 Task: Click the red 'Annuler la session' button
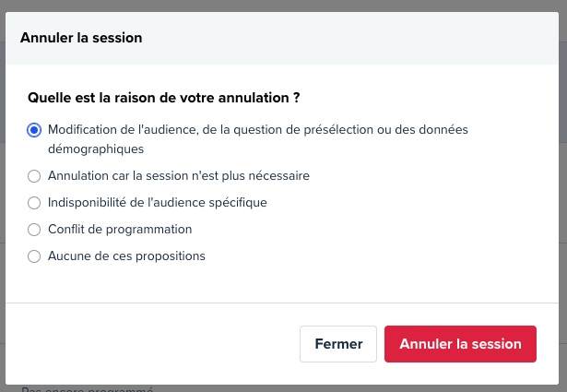[460, 344]
